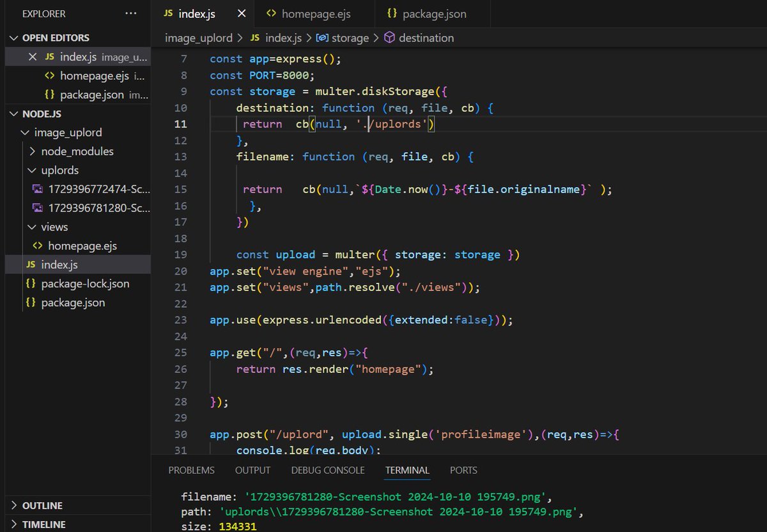
Task: Click package.json braces icon in Open Editors
Action: click(x=50, y=95)
